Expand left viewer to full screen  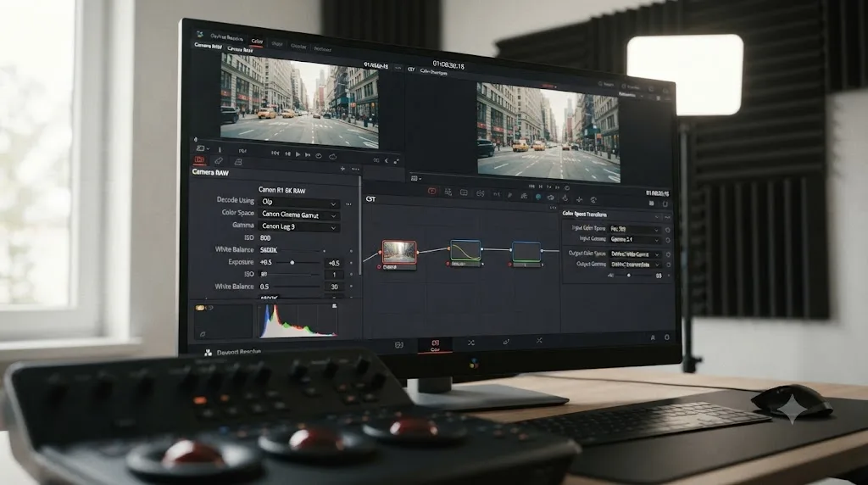click(397, 161)
